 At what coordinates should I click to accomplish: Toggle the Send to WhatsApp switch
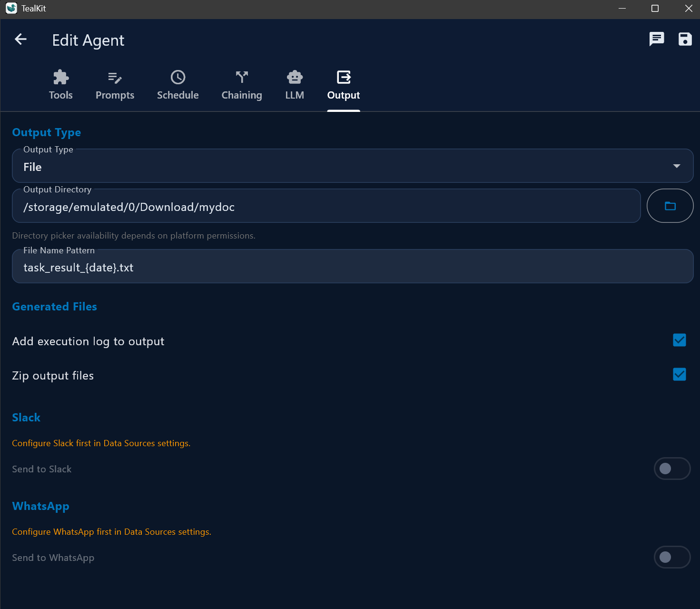[672, 557]
